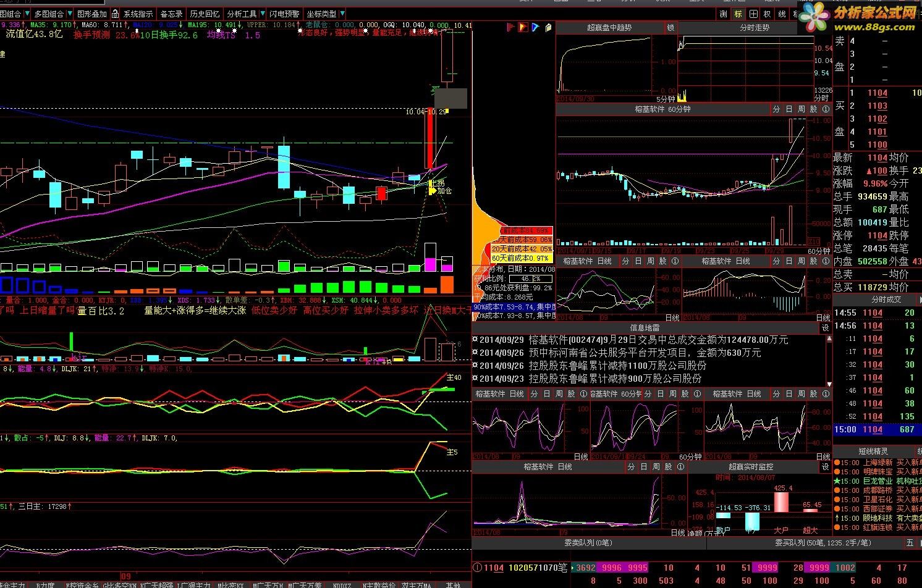Open dropdown arrow beside 分析工具

click(x=261, y=14)
